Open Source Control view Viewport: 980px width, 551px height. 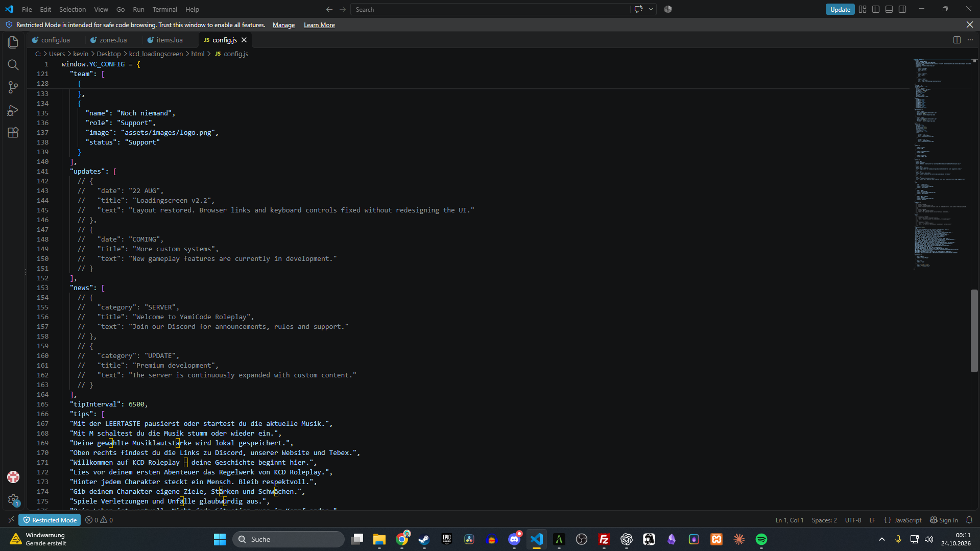(13, 87)
